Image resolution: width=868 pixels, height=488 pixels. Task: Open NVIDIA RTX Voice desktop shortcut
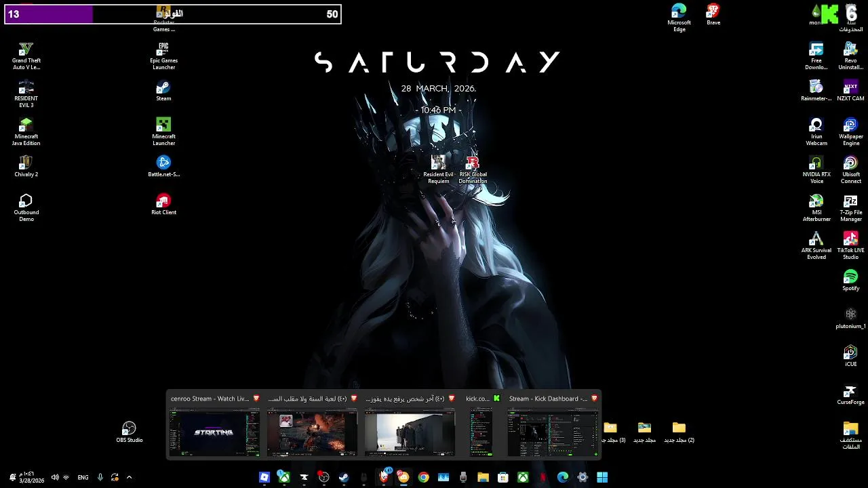[816, 170]
